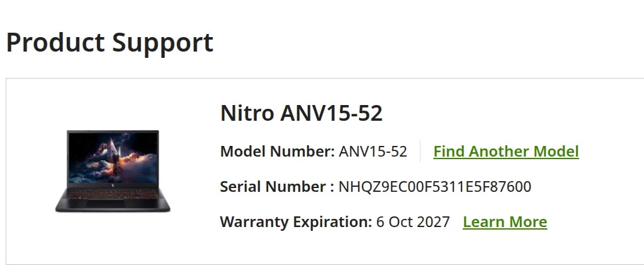The width and height of the screenshot is (644, 278).
Task: Click the Nitro laptop product image
Action: tap(113, 170)
